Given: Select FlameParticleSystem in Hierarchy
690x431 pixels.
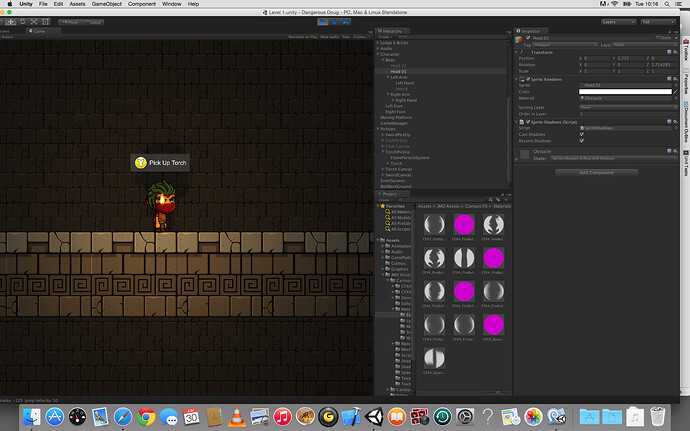Looking at the screenshot, I should coord(410,158).
